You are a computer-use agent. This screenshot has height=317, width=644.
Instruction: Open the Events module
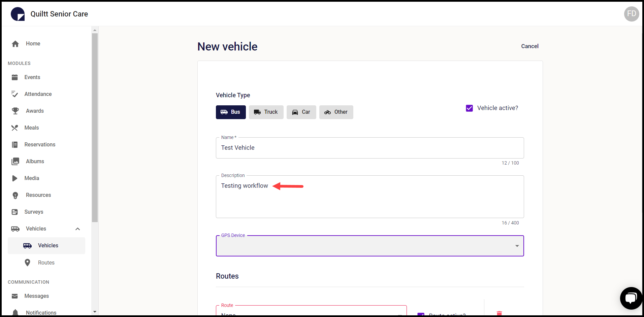(15, 77)
